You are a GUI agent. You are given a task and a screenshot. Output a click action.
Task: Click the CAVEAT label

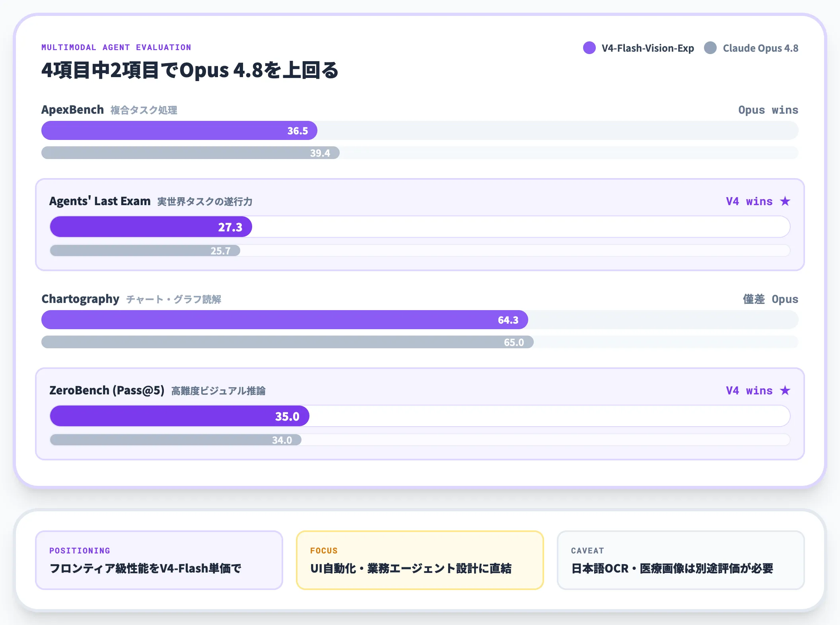pos(587,551)
